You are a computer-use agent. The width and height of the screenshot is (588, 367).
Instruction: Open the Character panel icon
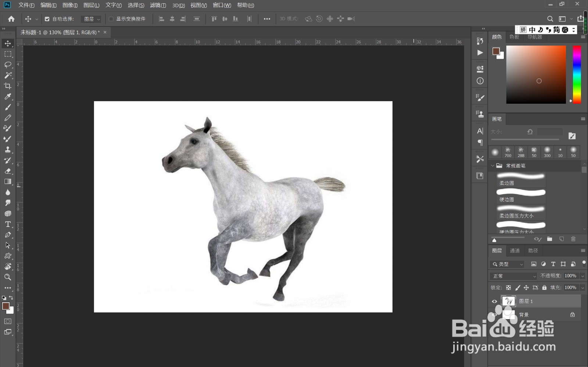pyautogui.click(x=480, y=131)
